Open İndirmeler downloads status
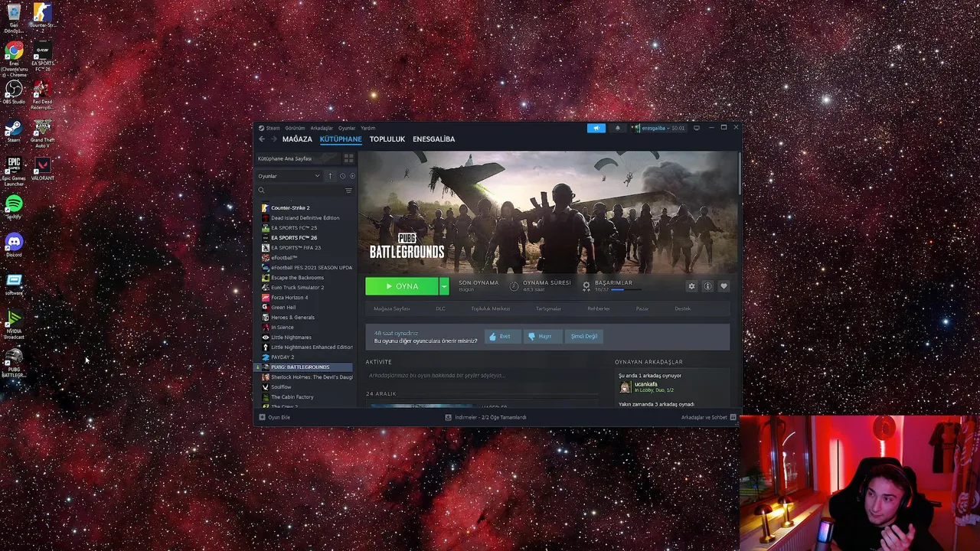Viewport: 980px width, 551px height. pyautogui.click(x=485, y=417)
